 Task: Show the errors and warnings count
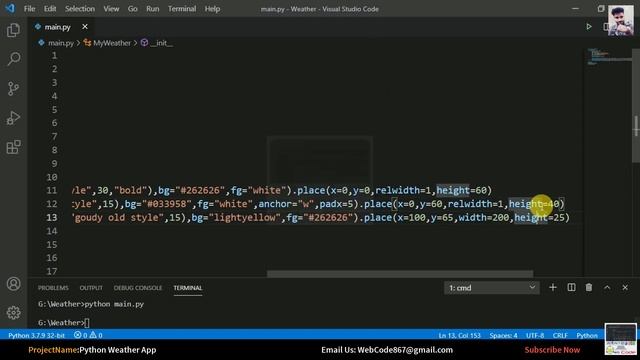[x=88, y=335]
